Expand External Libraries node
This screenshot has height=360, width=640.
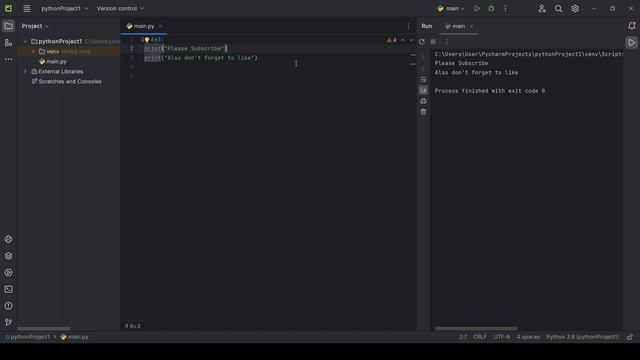[25, 71]
